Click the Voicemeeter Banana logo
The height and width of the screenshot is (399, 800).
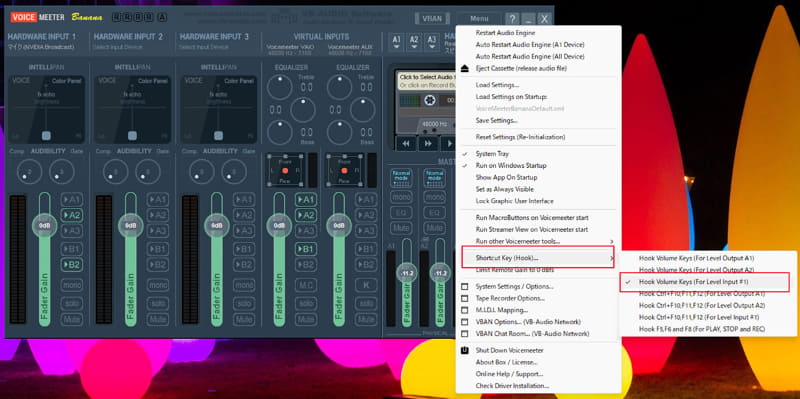[56, 17]
